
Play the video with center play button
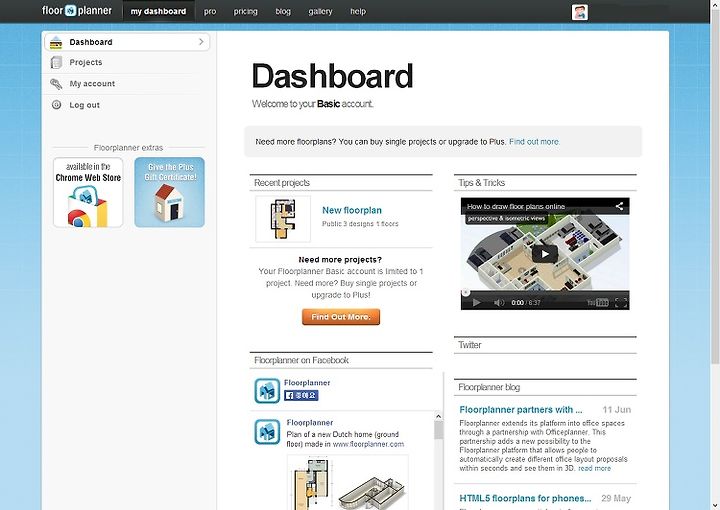click(x=545, y=254)
